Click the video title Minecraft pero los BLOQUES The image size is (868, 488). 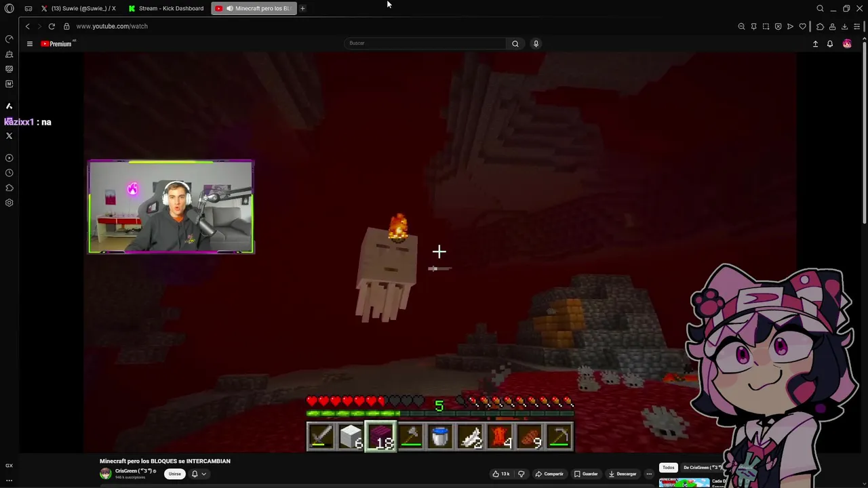[165, 461]
